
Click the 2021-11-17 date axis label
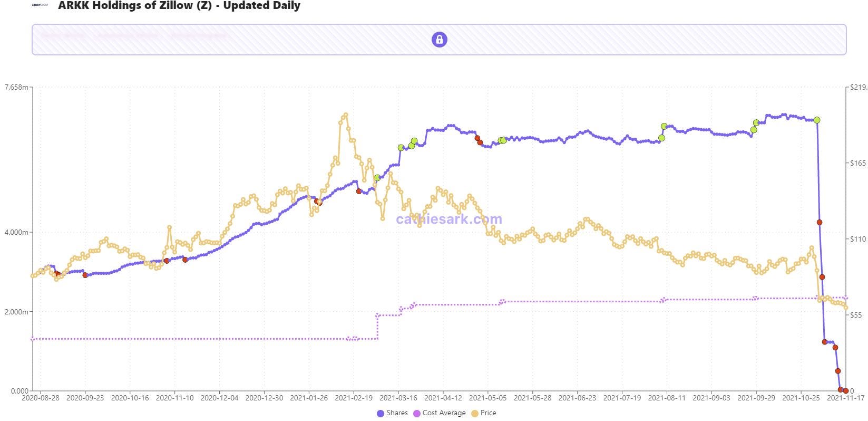(x=845, y=398)
